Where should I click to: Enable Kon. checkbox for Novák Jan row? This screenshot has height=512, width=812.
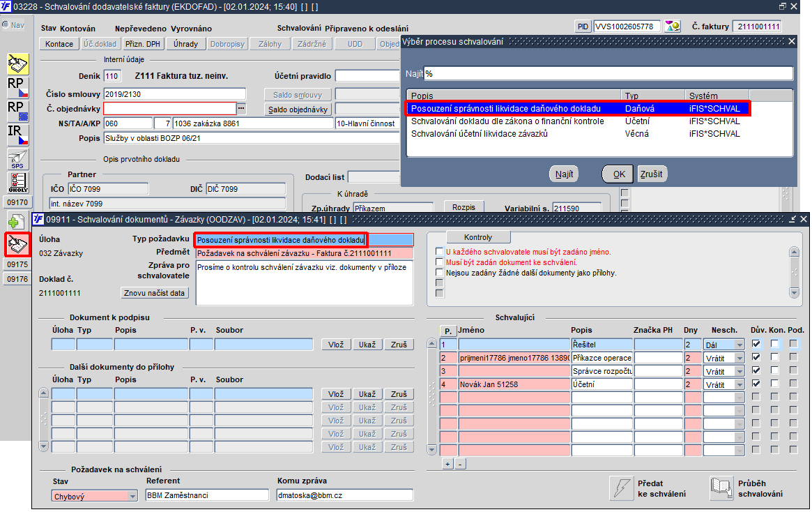[775, 384]
